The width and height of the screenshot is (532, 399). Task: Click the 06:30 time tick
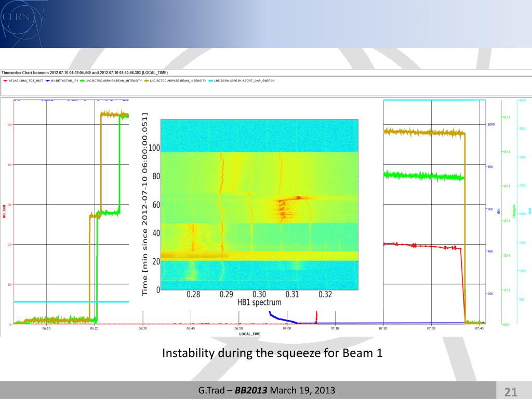(142, 328)
